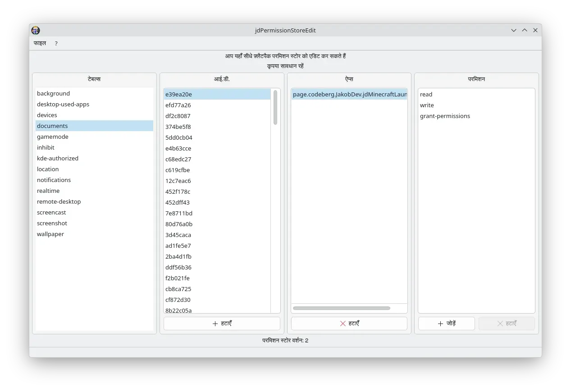Image resolution: width=571 pixels, height=392 pixels.
Task: Select the read permission
Action: tap(476, 94)
